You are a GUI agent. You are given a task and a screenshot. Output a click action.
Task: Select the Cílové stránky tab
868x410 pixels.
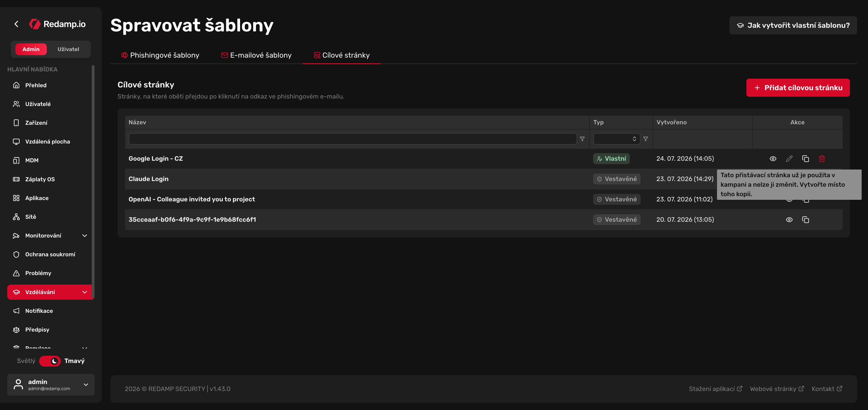pos(341,55)
